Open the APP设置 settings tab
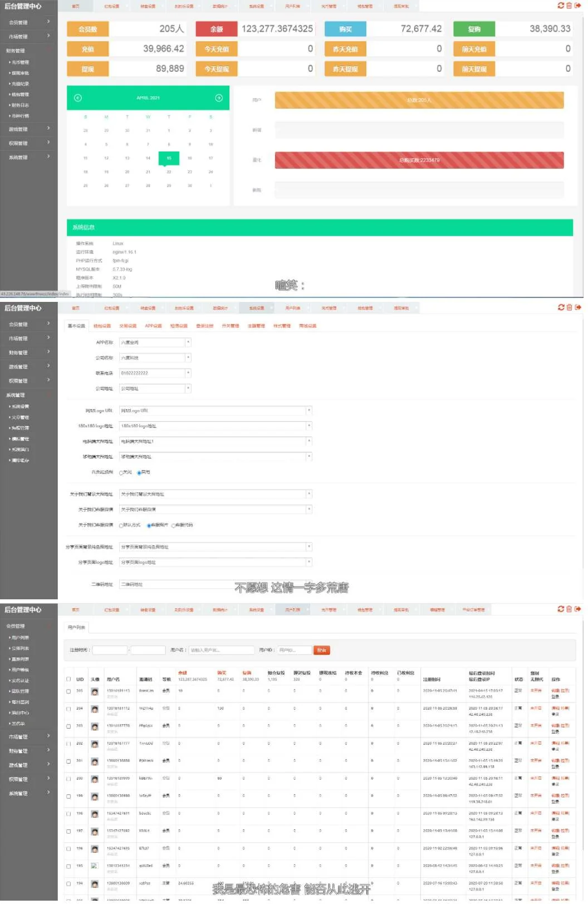Screen dimensions: 588x904 click(x=153, y=326)
